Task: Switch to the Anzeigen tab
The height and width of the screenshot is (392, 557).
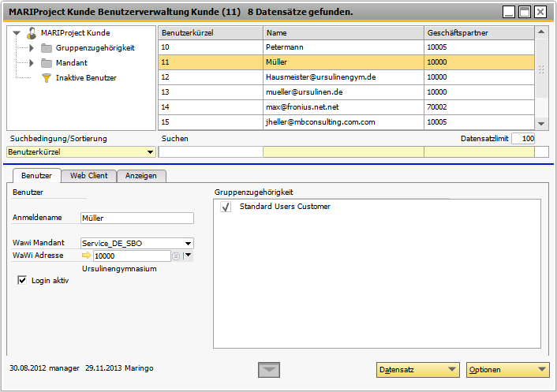Action: coord(141,176)
